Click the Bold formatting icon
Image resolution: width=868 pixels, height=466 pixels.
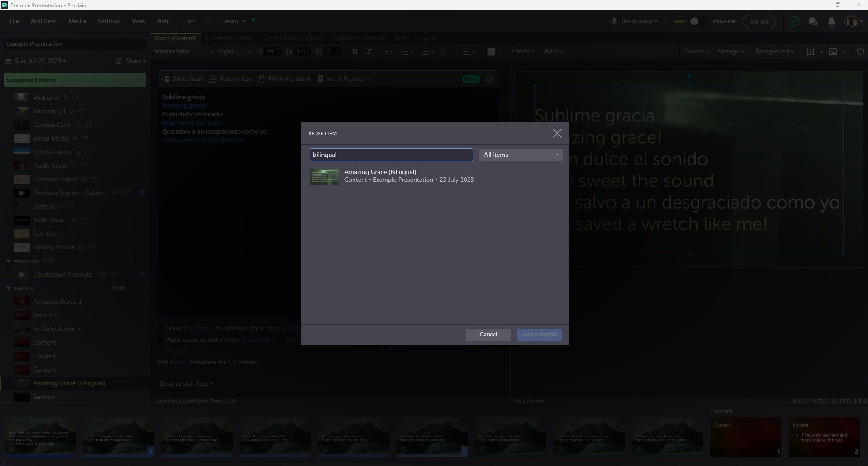[x=355, y=52]
